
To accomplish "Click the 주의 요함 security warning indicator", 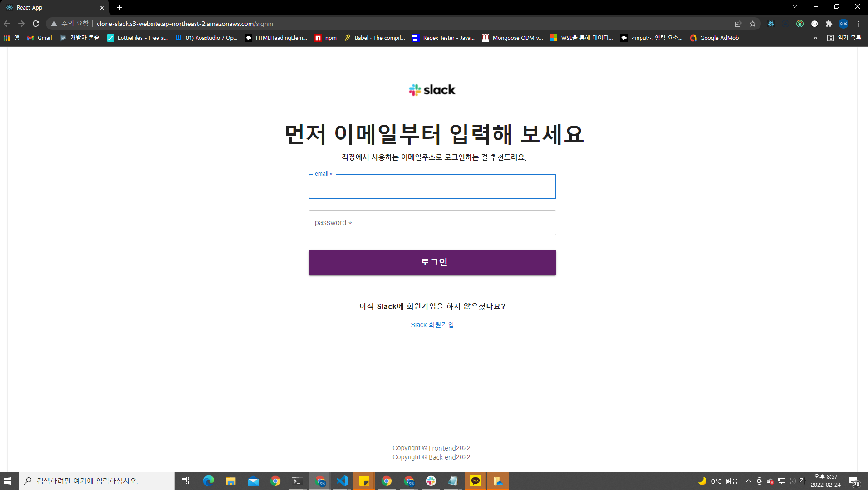I will (69, 24).
